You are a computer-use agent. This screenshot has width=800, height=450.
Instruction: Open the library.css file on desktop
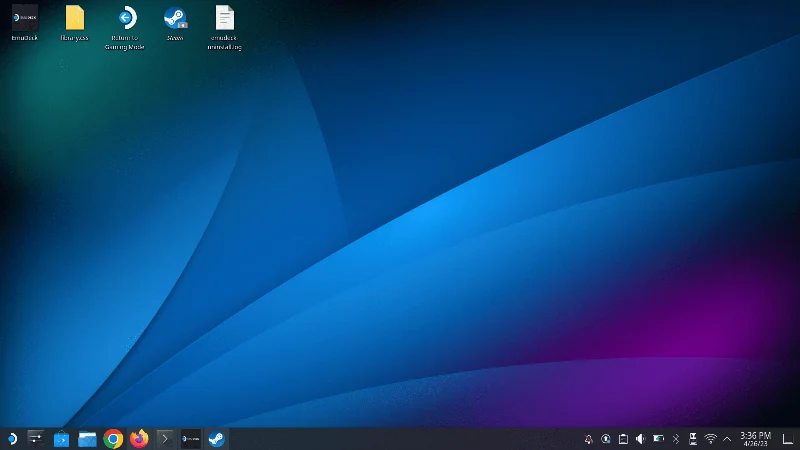[74, 18]
